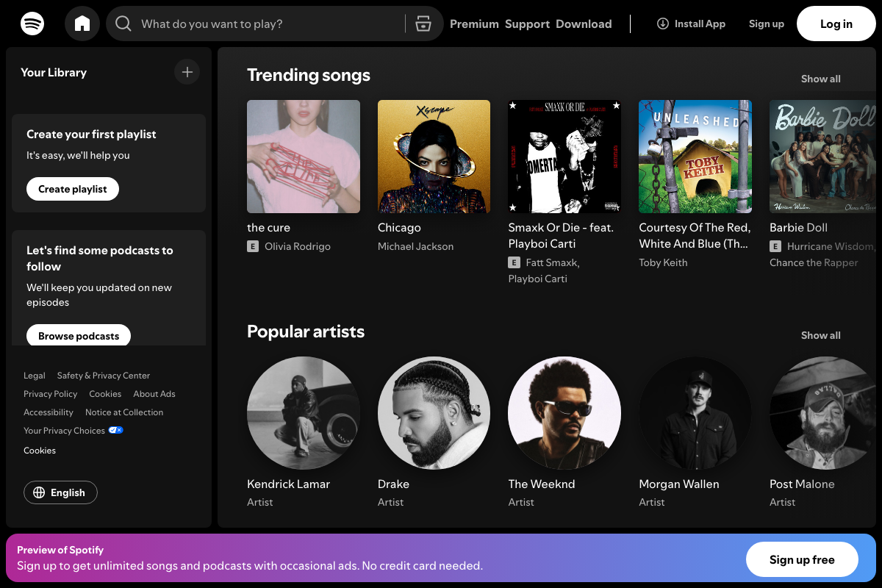The height and width of the screenshot is (588, 882).
Task: Click explicit E badge beside Fatt Smaxk
Action: (514, 262)
